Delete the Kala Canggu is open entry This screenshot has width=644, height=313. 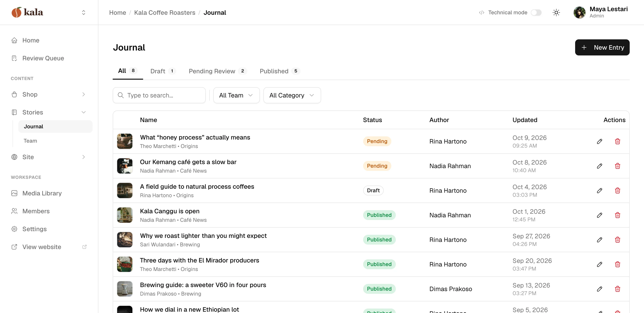pos(617,215)
